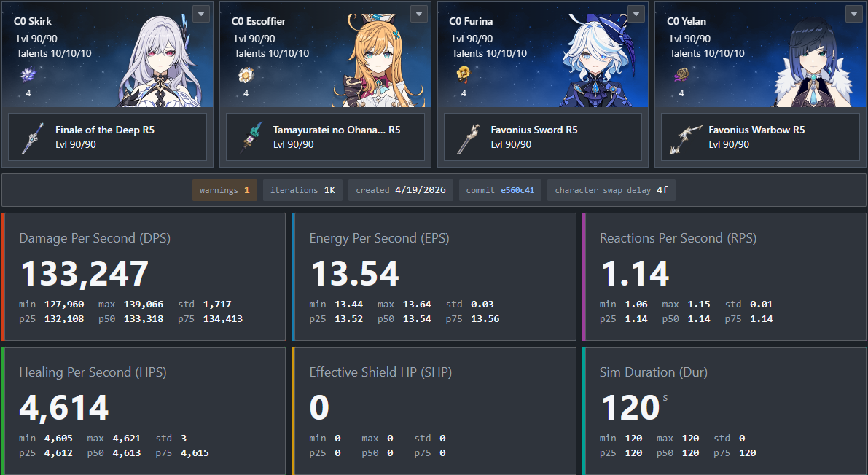This screenshot has width=868, height=475.
Task: Click Favonius Warbow R5 label
Action: coord(756,130)
